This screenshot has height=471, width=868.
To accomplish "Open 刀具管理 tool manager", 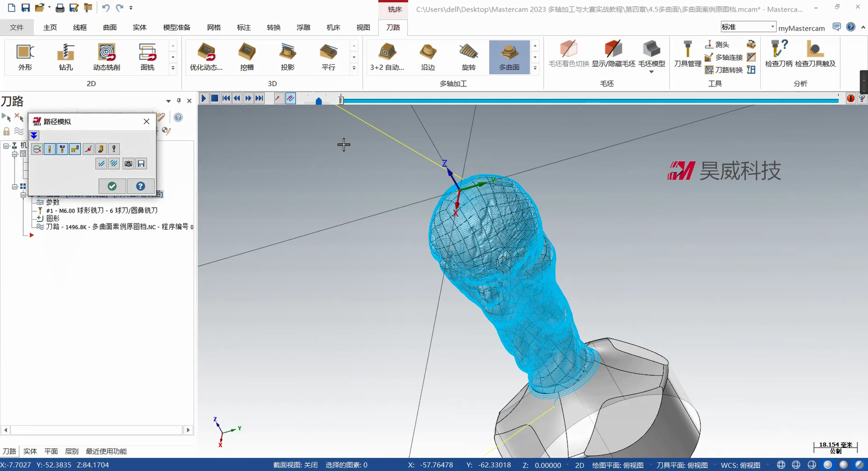I will click(x=687, y=55).
